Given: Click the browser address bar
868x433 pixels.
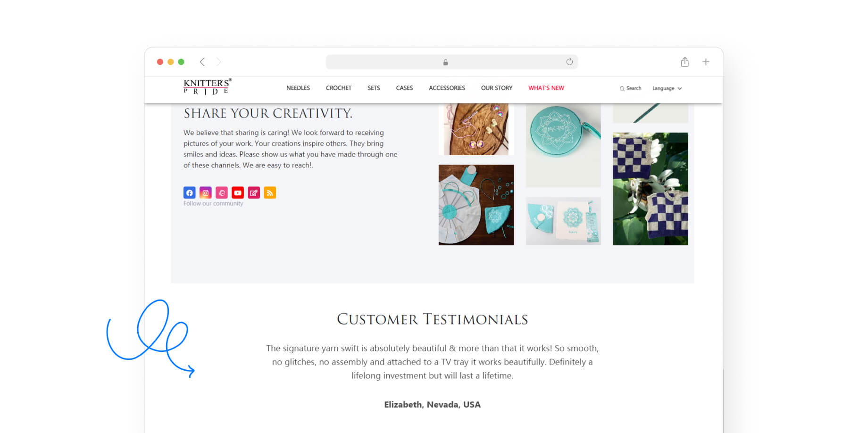Looking at the screenshot, I should tap(451, 62).
